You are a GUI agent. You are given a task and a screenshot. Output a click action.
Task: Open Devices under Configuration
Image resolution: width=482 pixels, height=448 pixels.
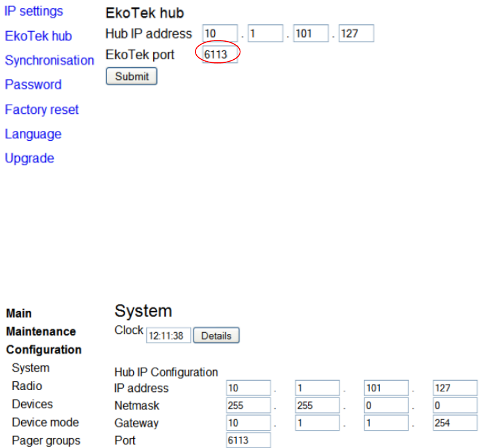coord(32,404)
